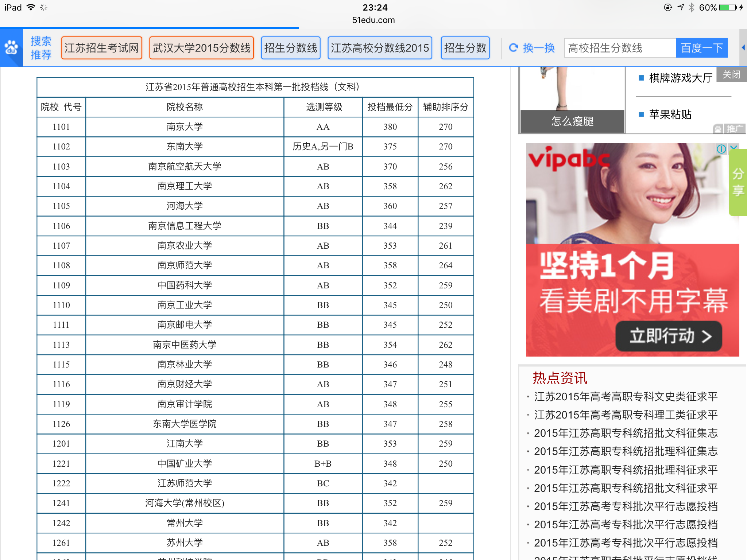Open the green 分享 share tab
This screenshot has height=560, width=747.
[x=738, y=182]
